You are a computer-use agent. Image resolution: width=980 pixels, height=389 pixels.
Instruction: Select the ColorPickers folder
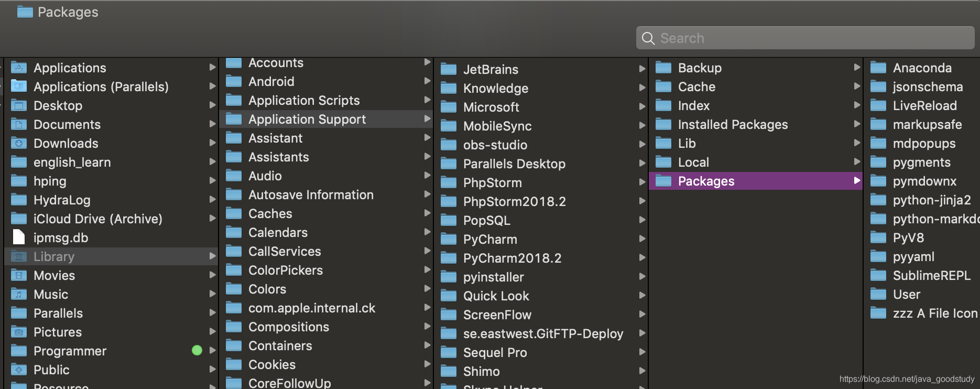326,270
